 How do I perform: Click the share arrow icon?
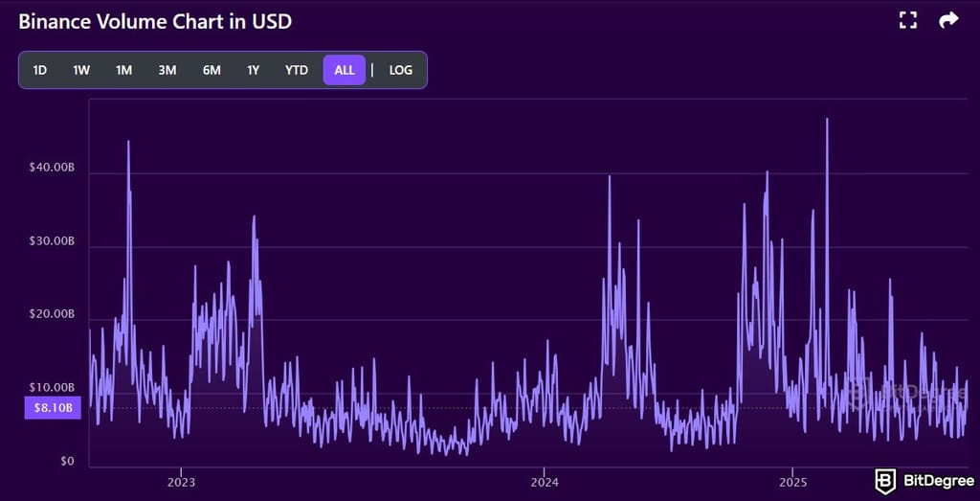click(948, 21)
